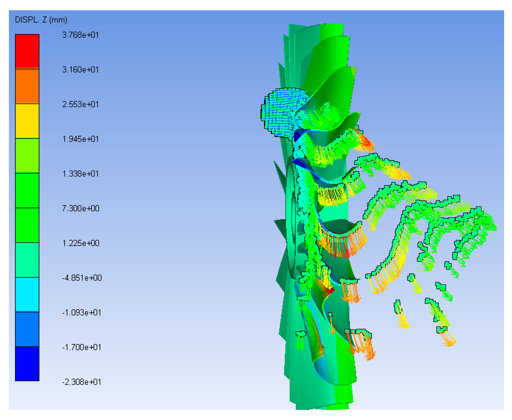The height and width of the screenshot is (420, 512).
Task: Click the yellow-green legend color band
Action: click(27, 156)
